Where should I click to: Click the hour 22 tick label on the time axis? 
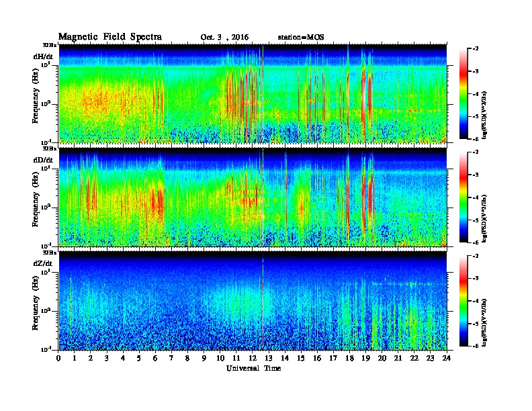414,358
